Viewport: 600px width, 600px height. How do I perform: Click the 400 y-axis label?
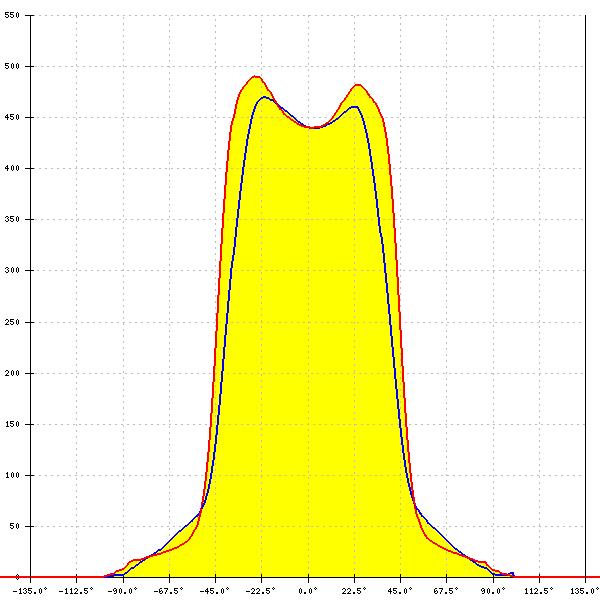point(12,168)
